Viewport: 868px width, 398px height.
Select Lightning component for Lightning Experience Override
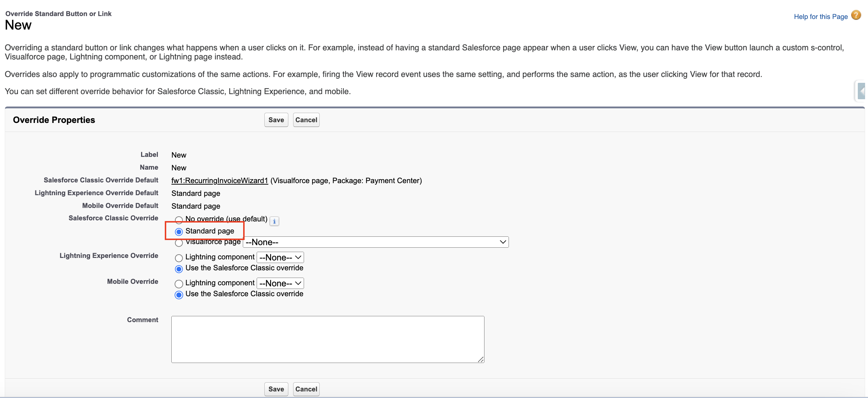pos(179,258)
